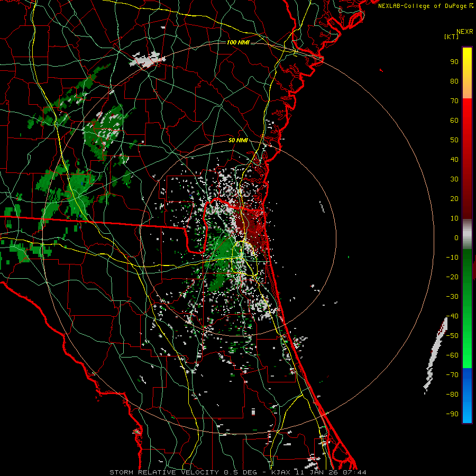
Task: Click the -30 value on the velocity scale
Action: (452, 297)
